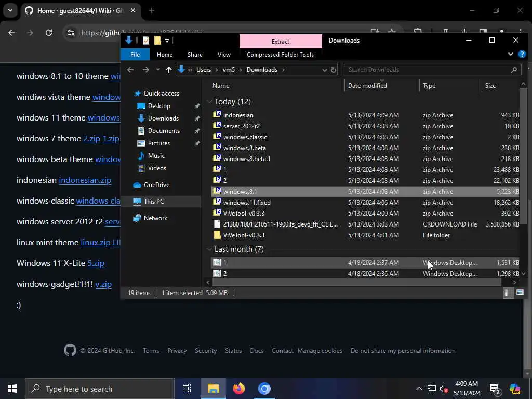Open Task View on the taskbar

(x=187, y=389)
